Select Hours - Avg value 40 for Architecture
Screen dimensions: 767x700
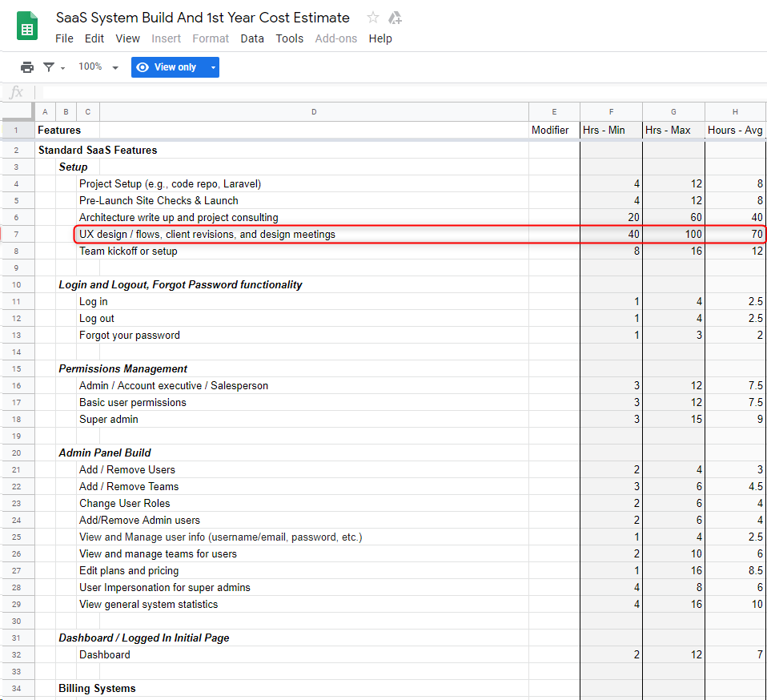pyautogui.click(x=735, y=217)
